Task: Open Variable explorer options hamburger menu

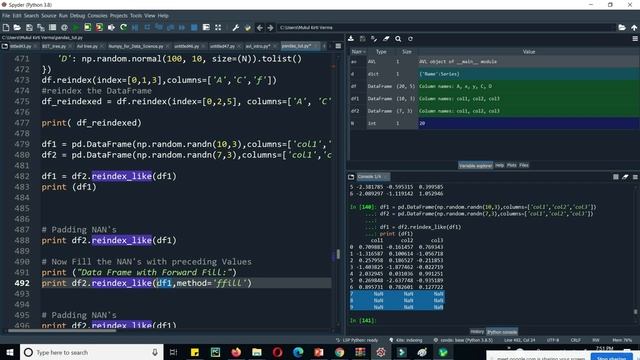Action: [635, 39]
